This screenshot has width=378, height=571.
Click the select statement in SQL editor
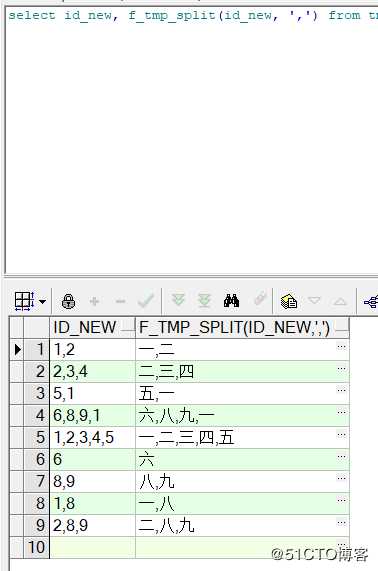point(193,16)
